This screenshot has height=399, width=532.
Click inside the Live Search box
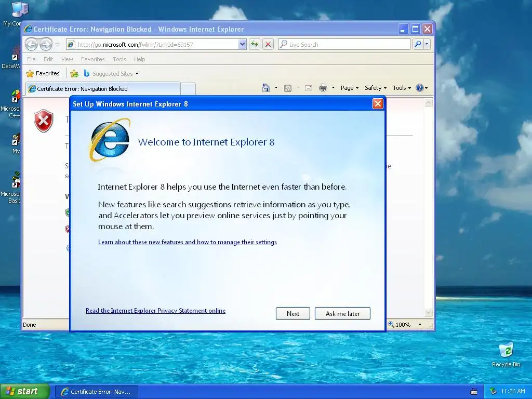(x=344, y=45)
